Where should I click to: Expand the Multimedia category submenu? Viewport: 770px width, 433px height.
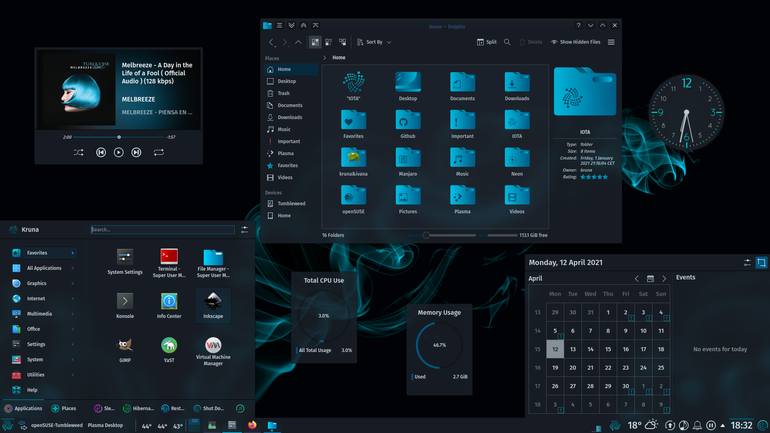tap(43, 314)
